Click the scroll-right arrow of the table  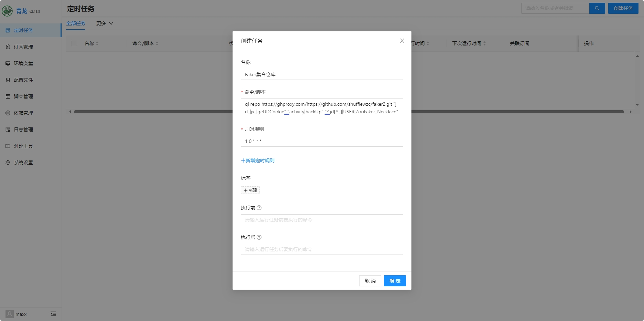(631, 112)
